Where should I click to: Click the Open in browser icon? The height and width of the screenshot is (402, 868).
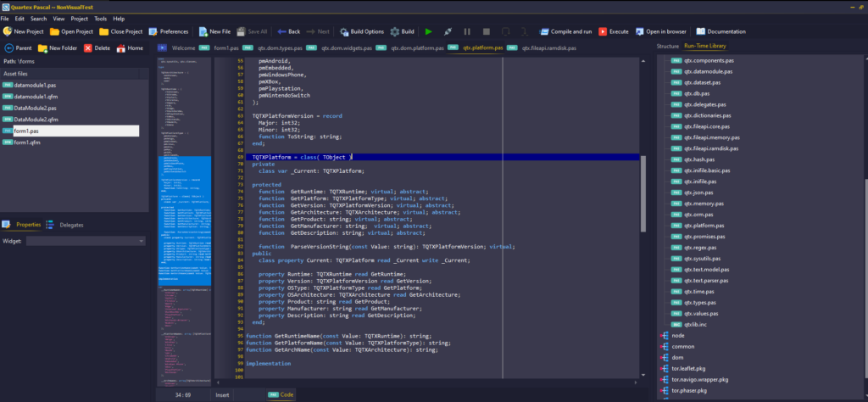pos(639,31)
